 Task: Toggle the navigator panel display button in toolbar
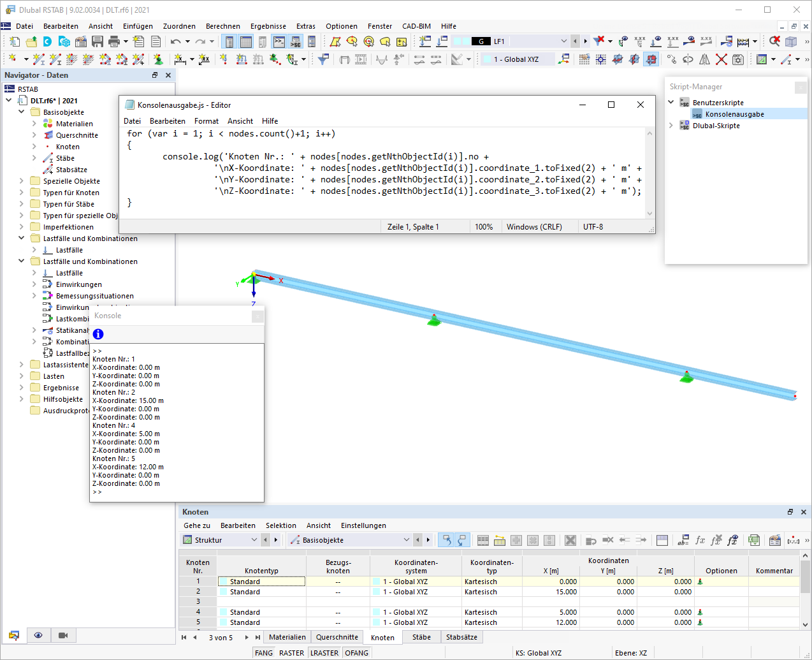(229, 41)
